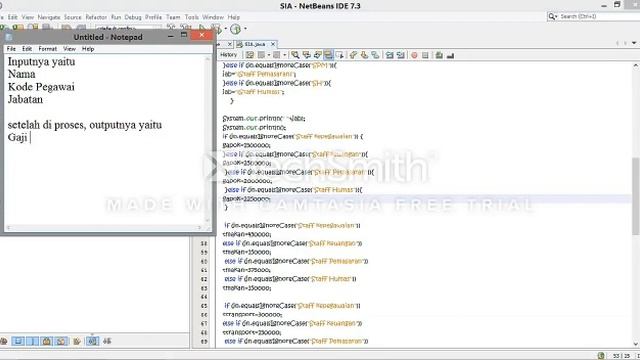This screenshot has width=640, height=360.
Task: Click Find Next Occurrence icon in editor toolbar
Action: click(x=317, y=55)
